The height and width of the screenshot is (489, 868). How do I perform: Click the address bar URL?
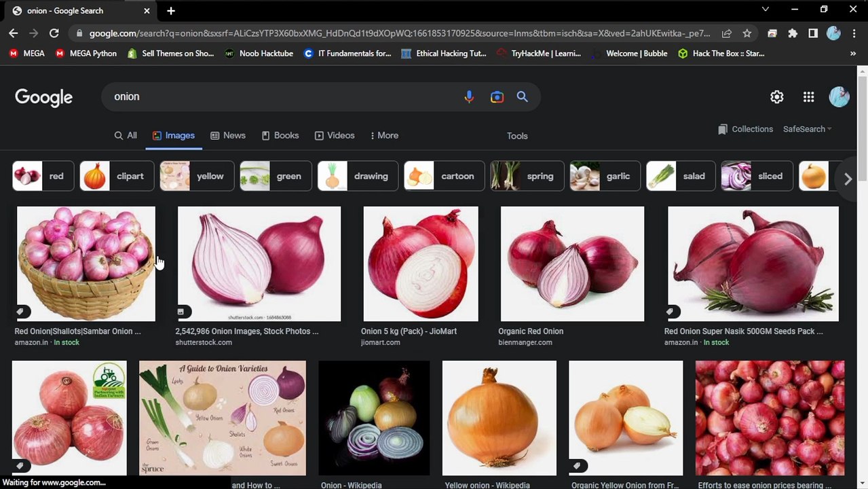[x=400, y=33]
